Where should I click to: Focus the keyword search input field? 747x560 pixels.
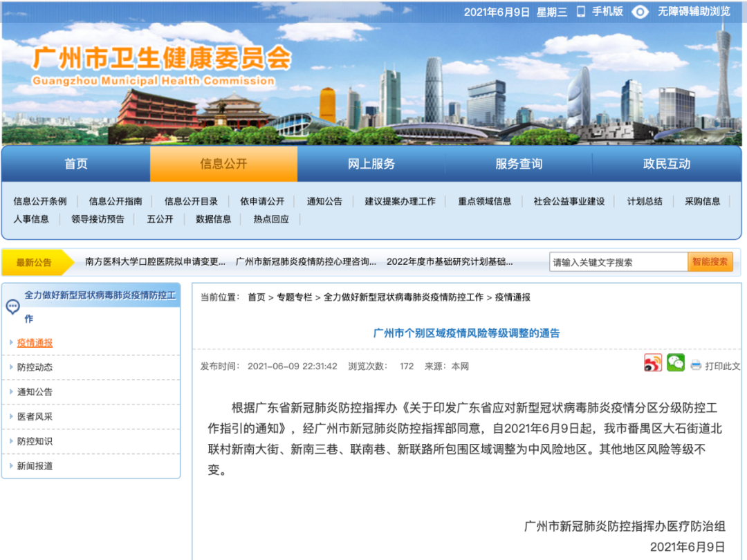(x=618, y=262)
